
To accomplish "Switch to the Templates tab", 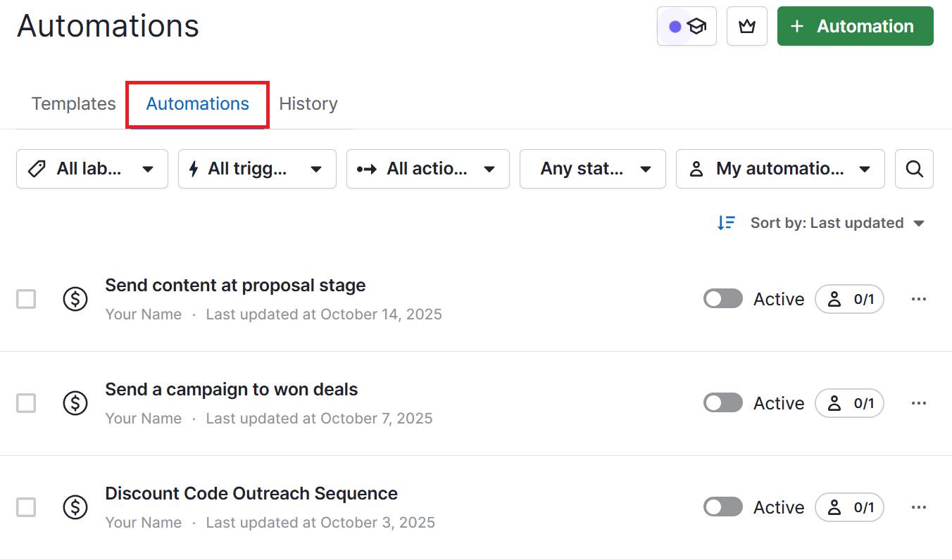I will coord(73,103).
